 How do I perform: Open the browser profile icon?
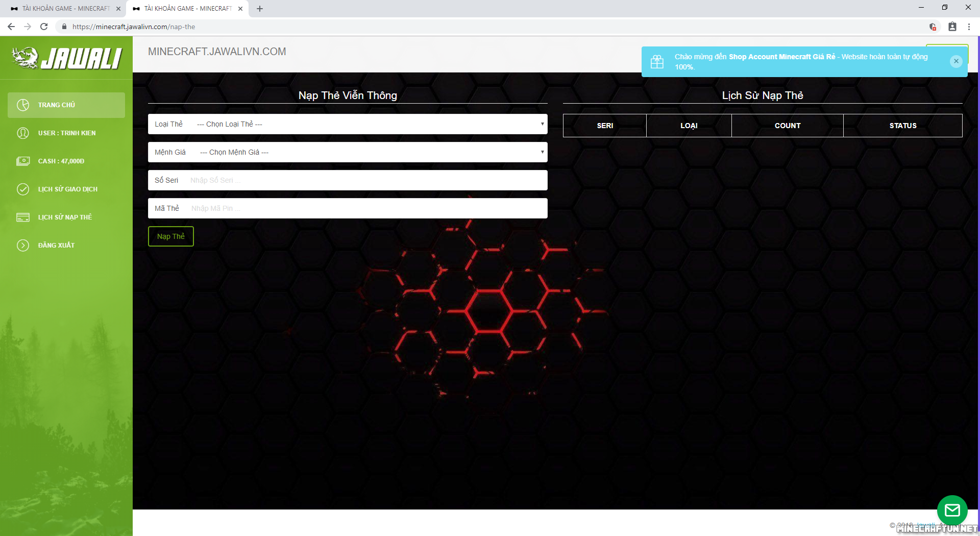pyautogui.click(x=952, y=27)
